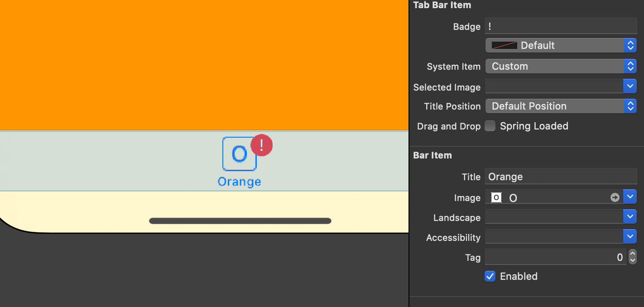Click the red exclamation badge on the tab item
644x307 pixels.
tap(261, 145)
